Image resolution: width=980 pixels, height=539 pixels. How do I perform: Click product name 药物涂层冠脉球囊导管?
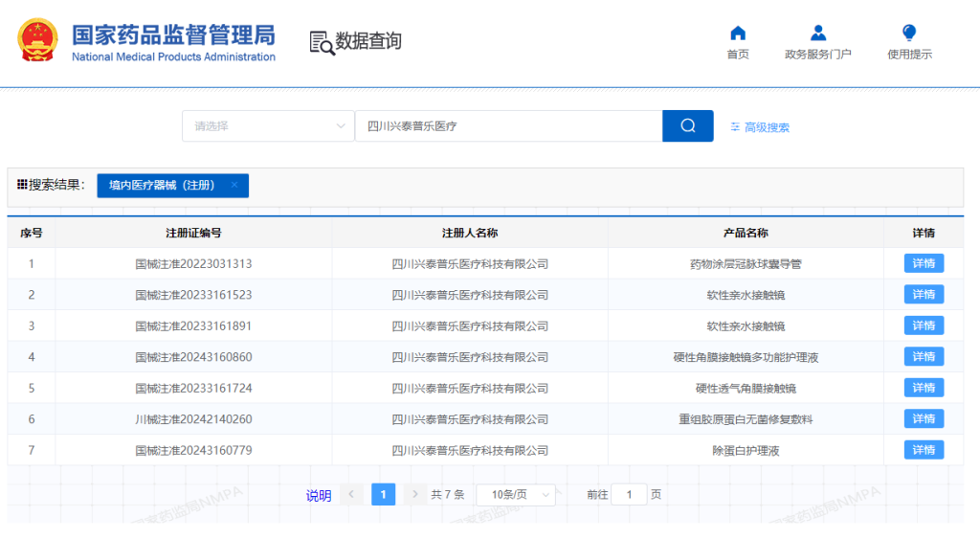746,264
